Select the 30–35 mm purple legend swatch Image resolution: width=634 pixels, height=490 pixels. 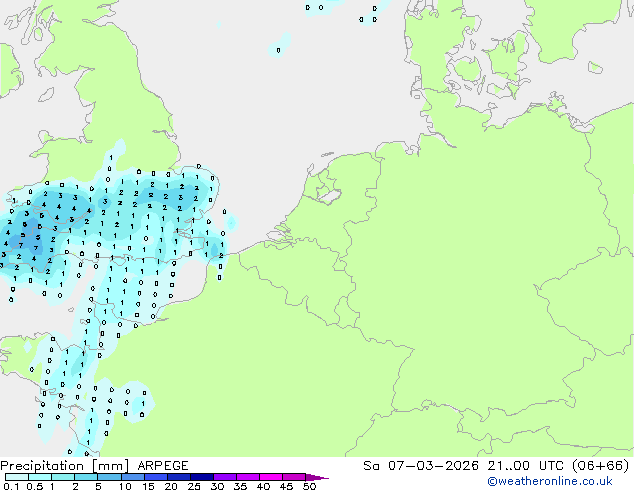click(x=225, y=477)
